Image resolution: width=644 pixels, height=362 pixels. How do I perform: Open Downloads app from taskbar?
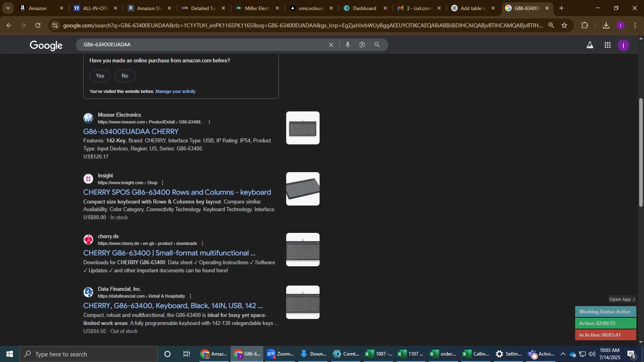313,354
